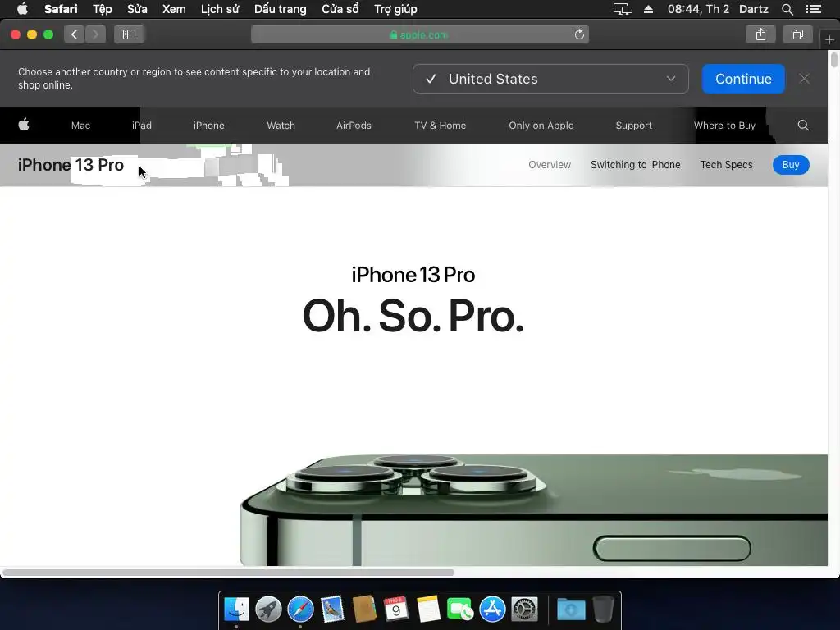The image size is (840, 630).
Task: Open the Share menu in Safari toolbar
Action: (x=760, y=34)
